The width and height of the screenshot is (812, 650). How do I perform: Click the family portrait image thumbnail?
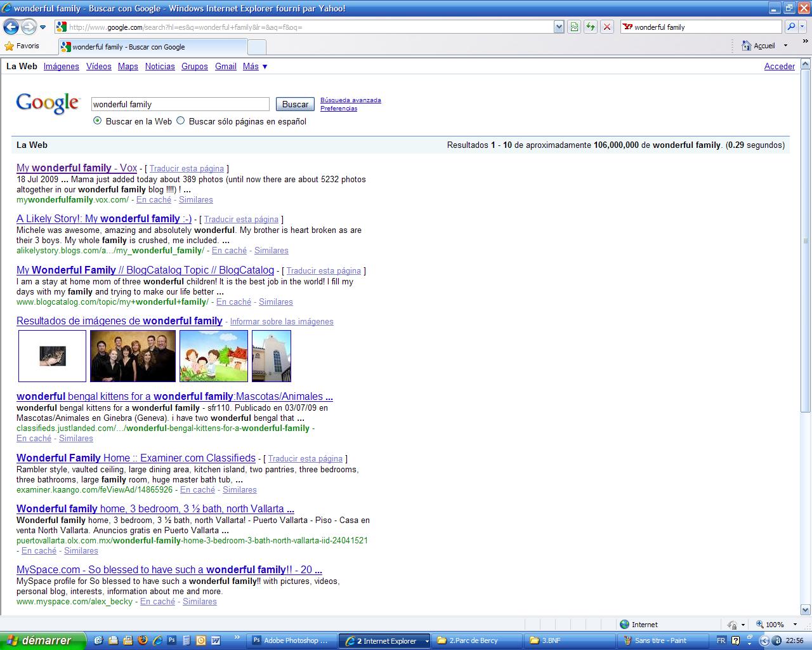click(133, 356)
